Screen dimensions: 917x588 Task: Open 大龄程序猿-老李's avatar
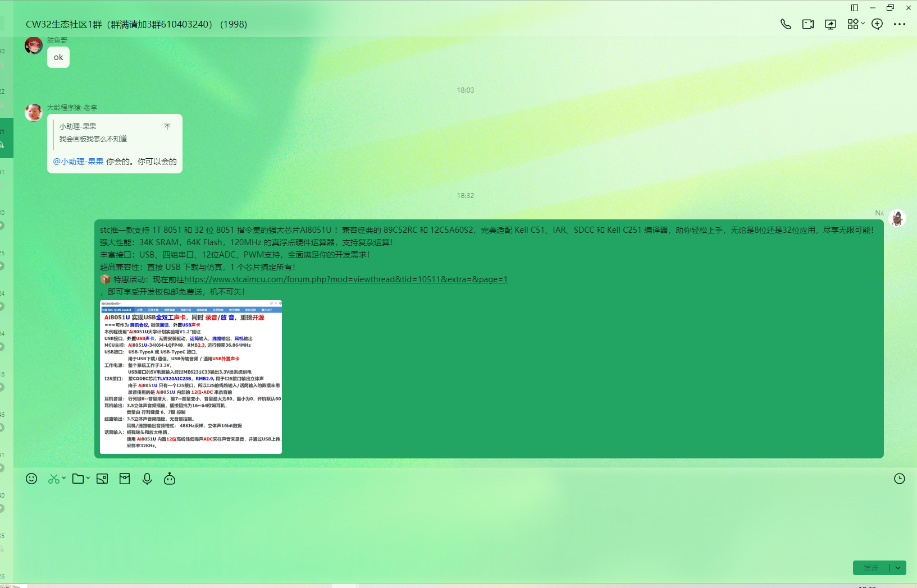point(34,112)
